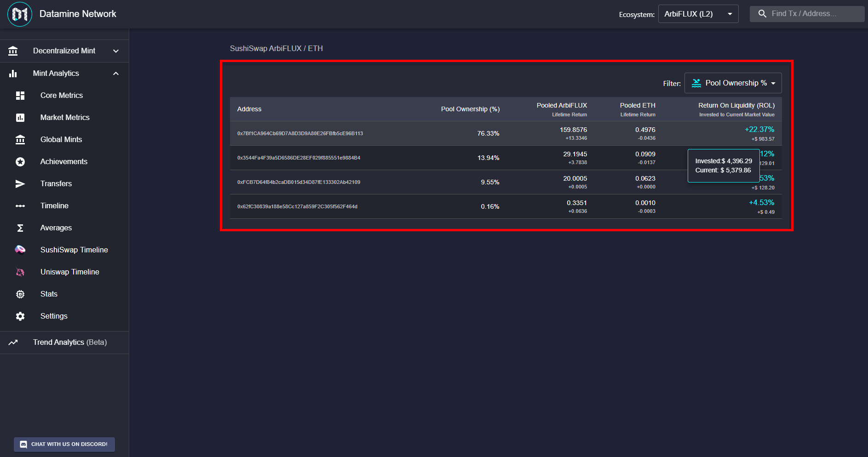This screenshot has width=868, height=457.
Task: Click the SushiSwap ArbiFLUX / ETH heading
Action: click(x=276, y=49)
